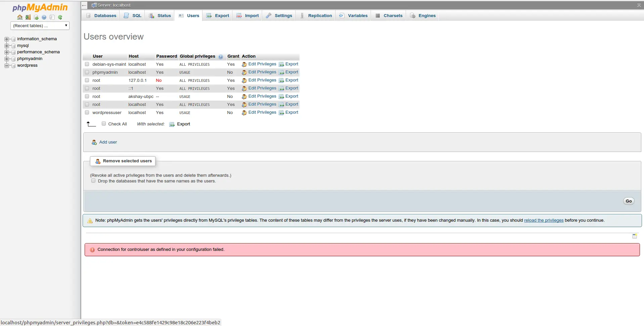Viewport: 644px width, 326px height.
Task: Click reload the privileges link
Action: 544,220
